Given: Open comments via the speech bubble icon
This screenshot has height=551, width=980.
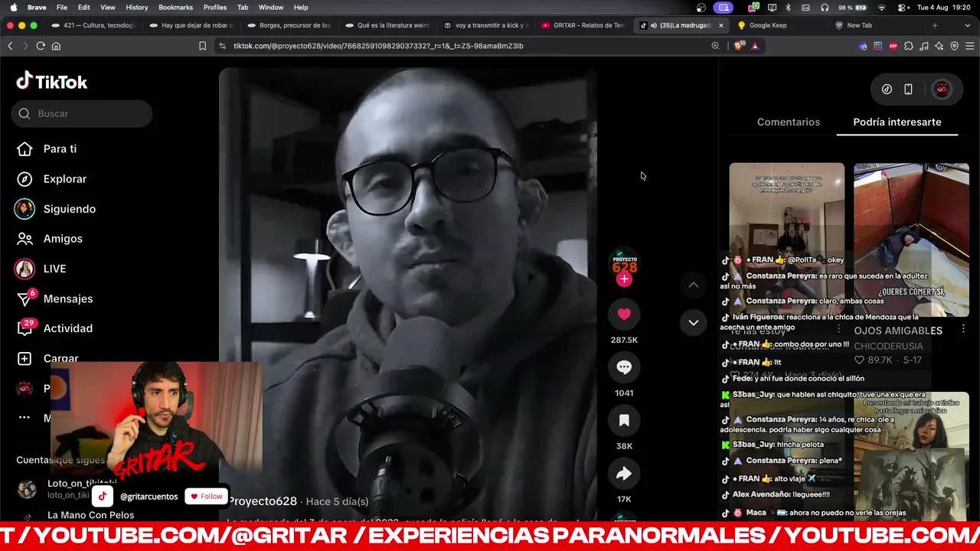Looking at the screenshot, I should click(624, 367).
